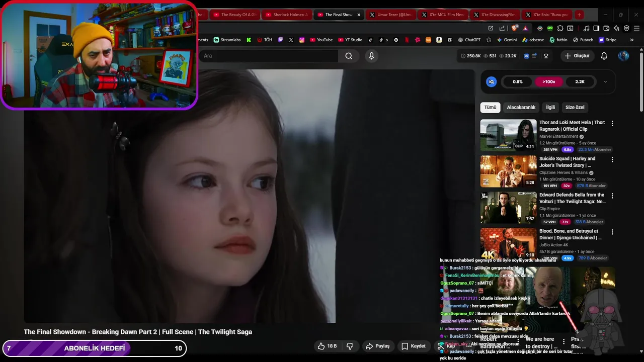Show hidden bookmarks with the double arrow
644x362 pixels.
(631, 40)
